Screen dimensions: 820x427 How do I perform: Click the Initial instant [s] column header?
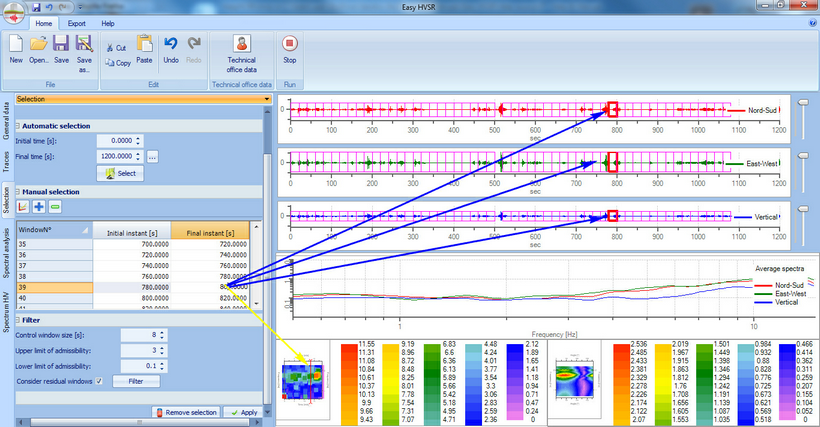tap(132, 230)
